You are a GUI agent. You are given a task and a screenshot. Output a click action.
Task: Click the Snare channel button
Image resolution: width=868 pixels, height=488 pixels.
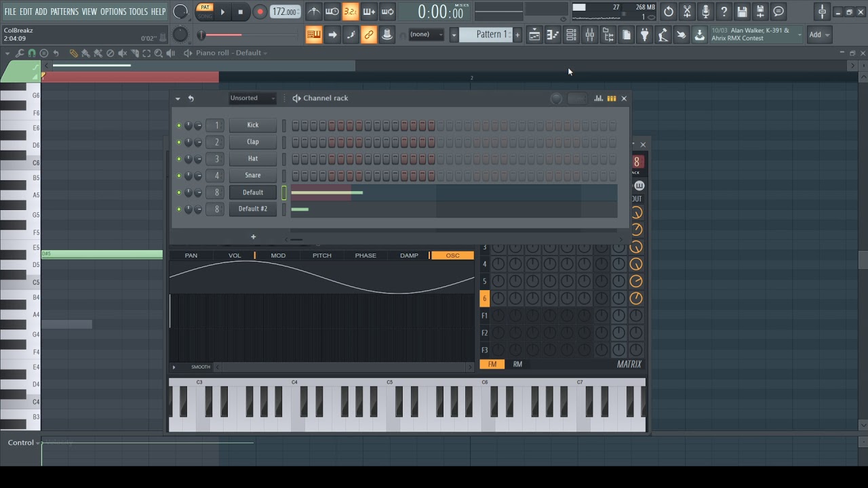tap(253, 176)
